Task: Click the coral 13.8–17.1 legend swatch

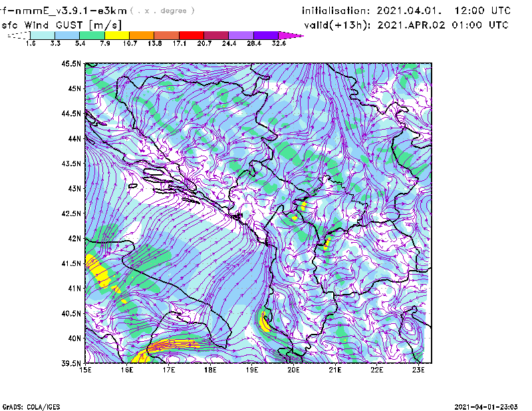Action: click(x=167, y=35)
